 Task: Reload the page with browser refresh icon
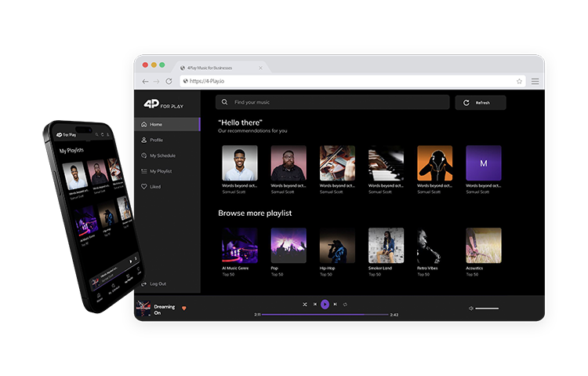169,81
